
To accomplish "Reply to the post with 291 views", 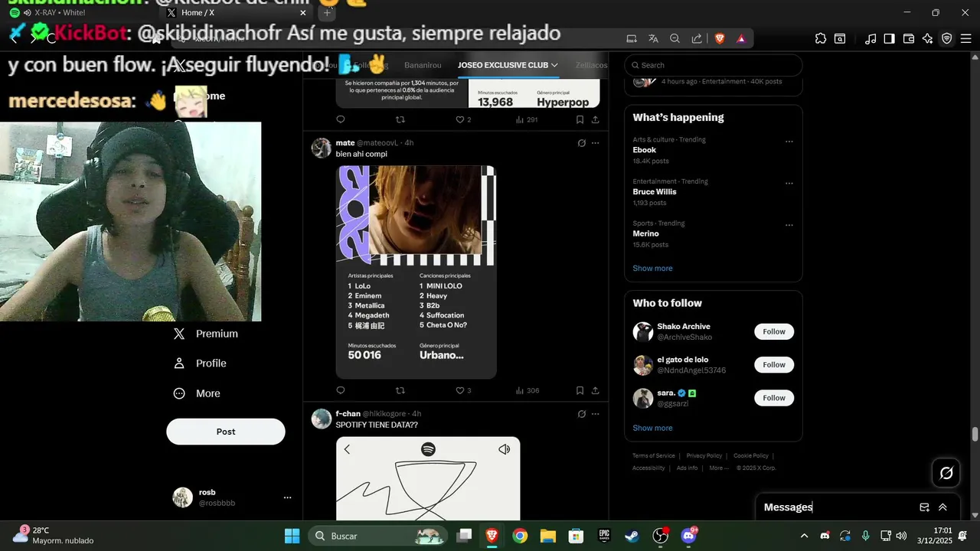I will [341, 119].
